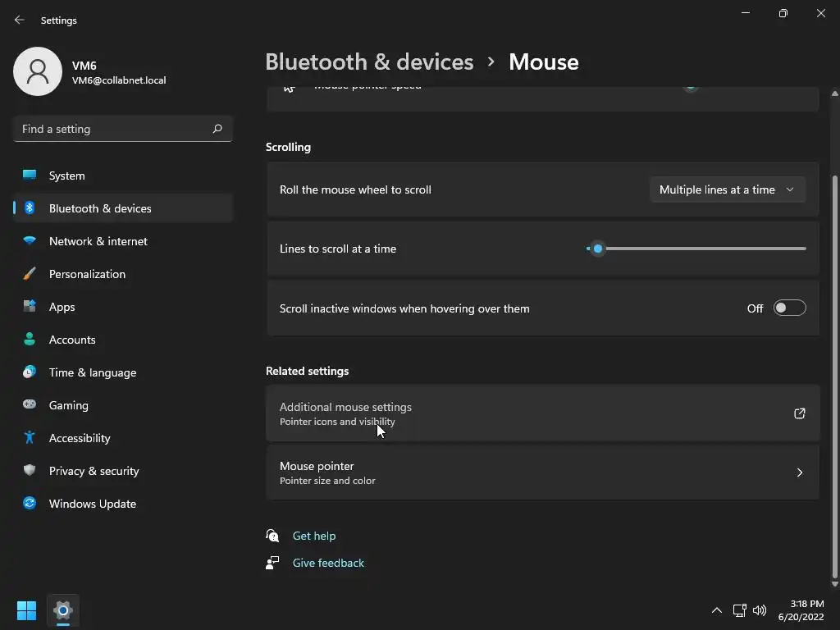Show hidden icons in system tray
The width and height of the screenshot is (840, 630).
coord(716,610)
